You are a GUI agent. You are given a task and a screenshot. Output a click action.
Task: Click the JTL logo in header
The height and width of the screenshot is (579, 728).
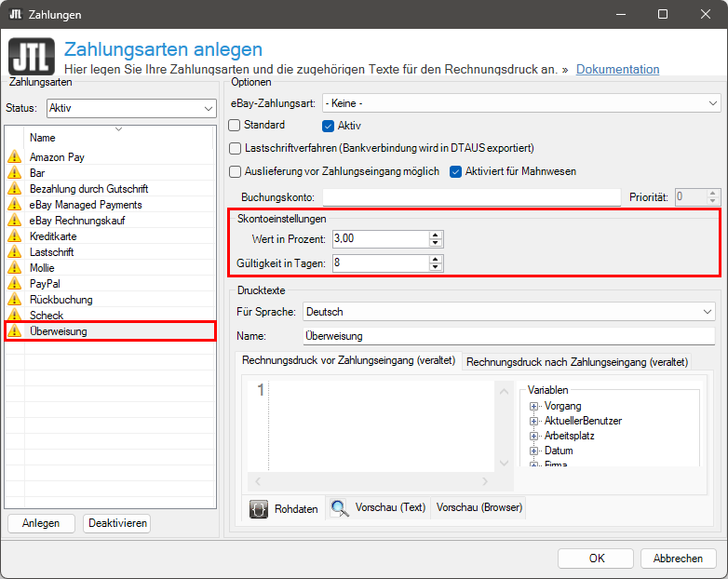click(x=31, y=57)
